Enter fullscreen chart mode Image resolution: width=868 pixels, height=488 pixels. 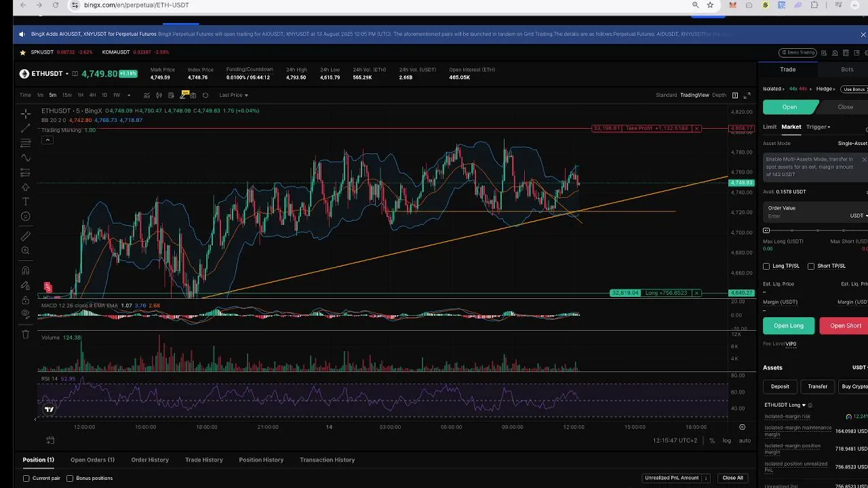tap(747, 95)
